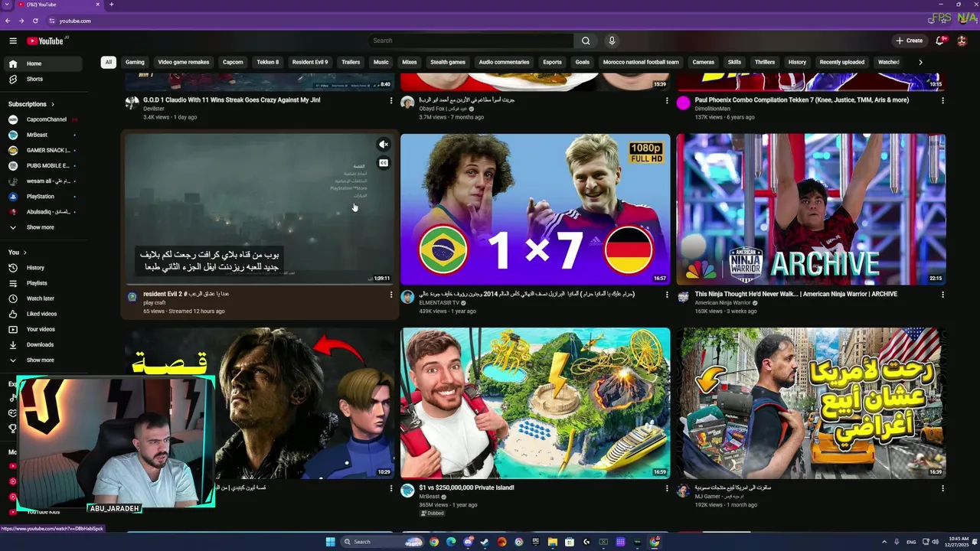Open the notifications bell
Viewport: 980px width, 551px height.
point(940,41)
